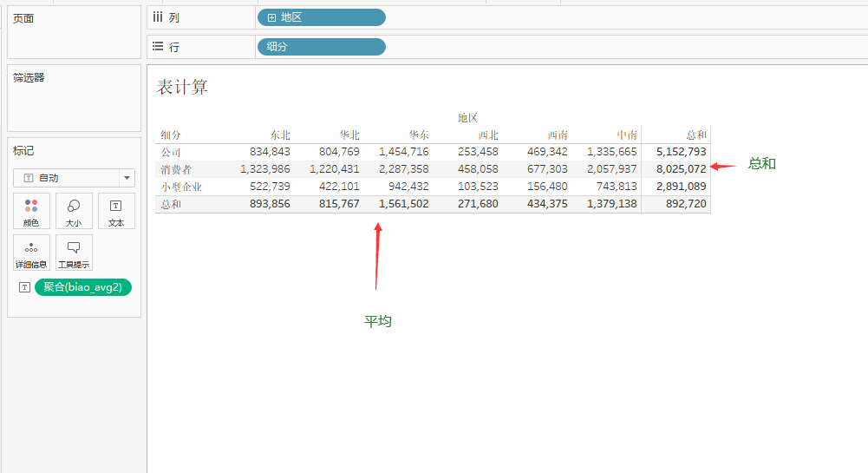
Task: Select the 西南 column header
Action: [558, 135]
